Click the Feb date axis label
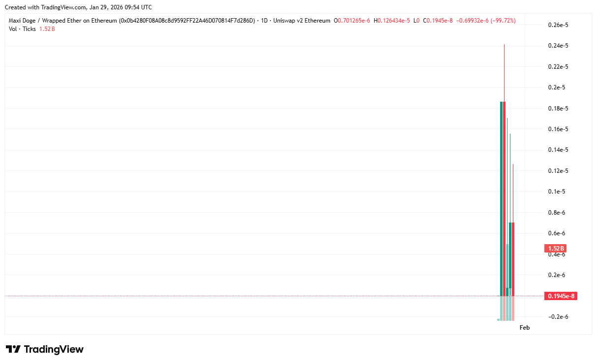Image resolution: width=597 pixels, height=364 pixels. (525, 328)
